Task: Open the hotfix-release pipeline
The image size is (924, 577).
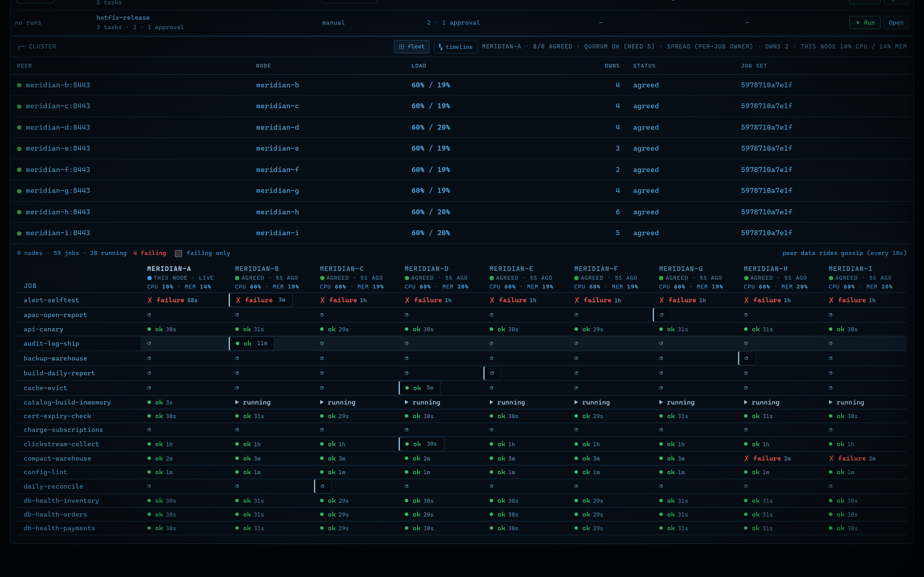Action: coord(895,23)
